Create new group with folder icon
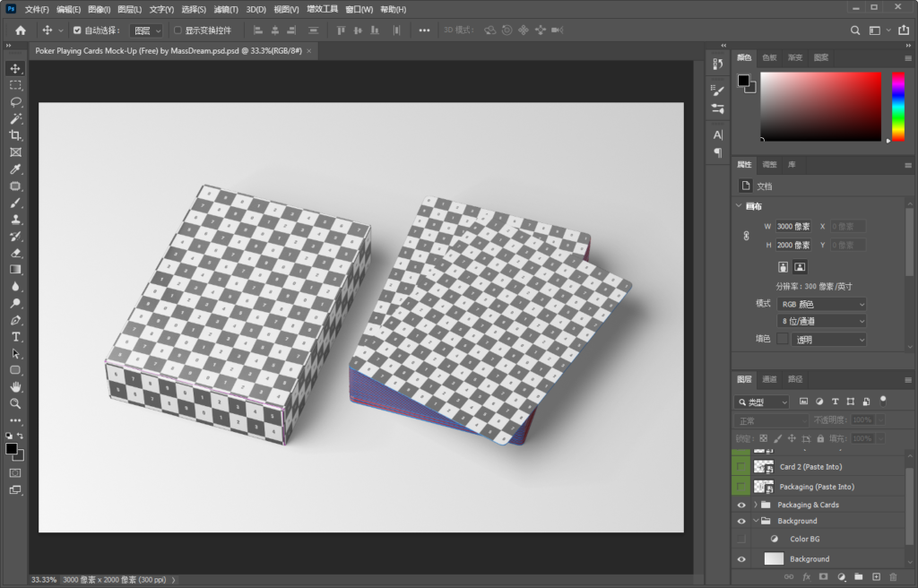The image size is (918, 588). [858, 577]
